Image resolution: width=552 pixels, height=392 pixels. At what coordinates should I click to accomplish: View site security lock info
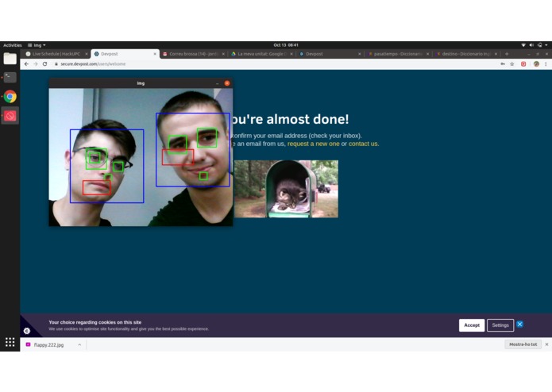pyautogui.click(x=56, y=64)
